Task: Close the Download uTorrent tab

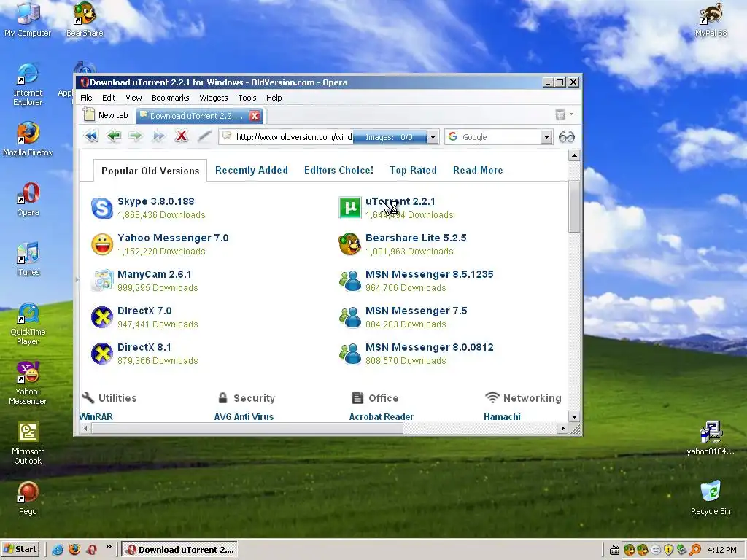Action: (255, 116)
